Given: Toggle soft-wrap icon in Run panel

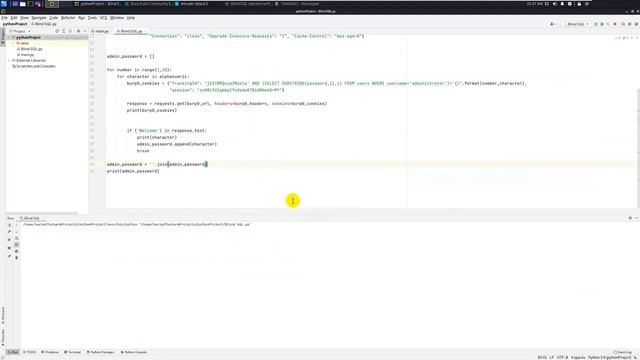Looking at the screenshot, I should (x=17, y=244).
